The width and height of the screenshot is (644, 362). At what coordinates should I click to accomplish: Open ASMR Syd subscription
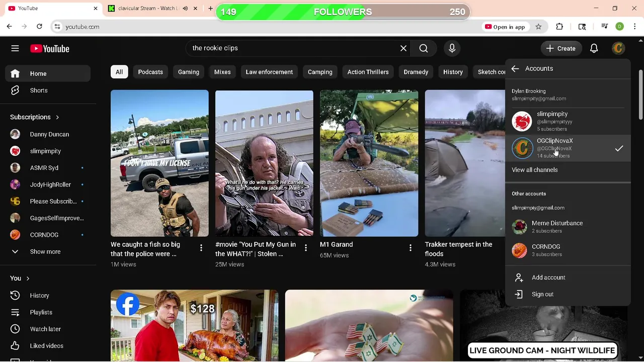click(48, 168)
